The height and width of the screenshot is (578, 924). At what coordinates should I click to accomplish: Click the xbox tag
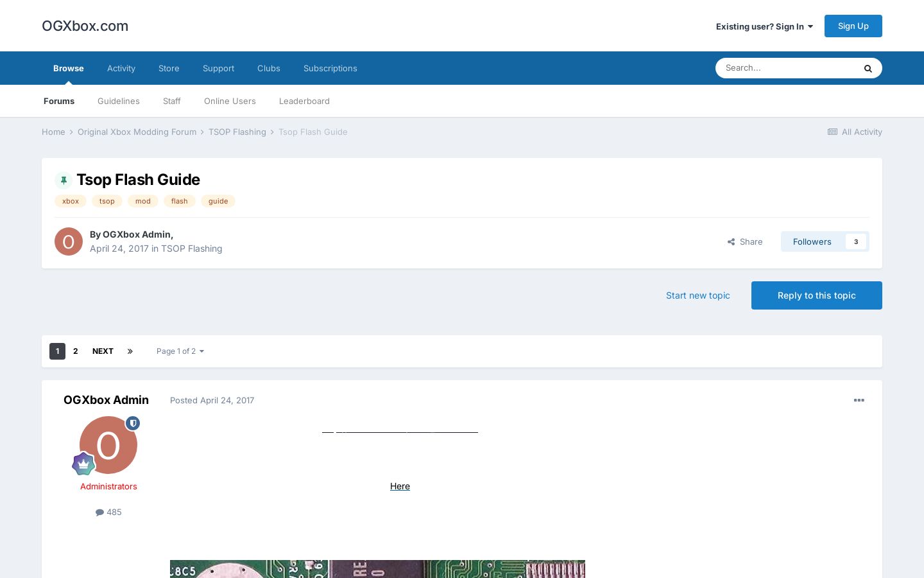tap(71, 201)
